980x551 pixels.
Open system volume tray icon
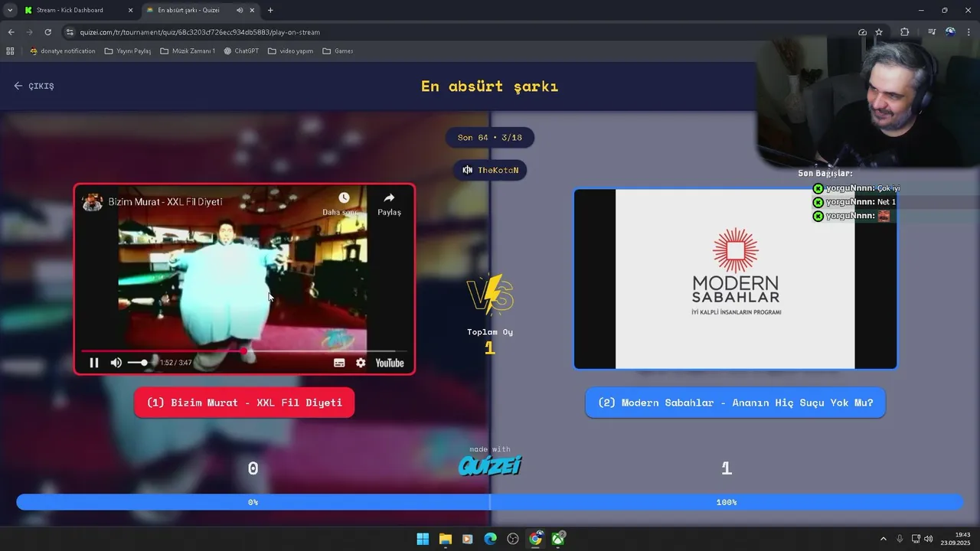(929, 539)
